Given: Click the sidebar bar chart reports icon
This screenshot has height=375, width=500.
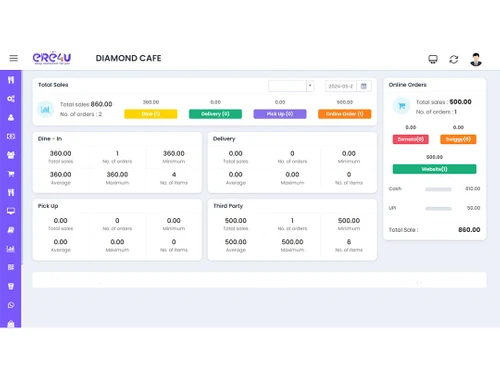Looking at the screenshot, I should [x=11, y=249].
